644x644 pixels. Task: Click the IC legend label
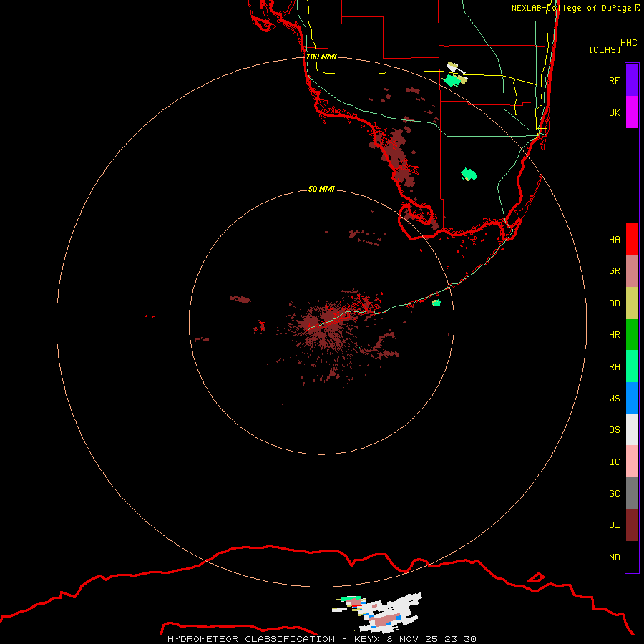pyautogui.click(x=614, y=462)
